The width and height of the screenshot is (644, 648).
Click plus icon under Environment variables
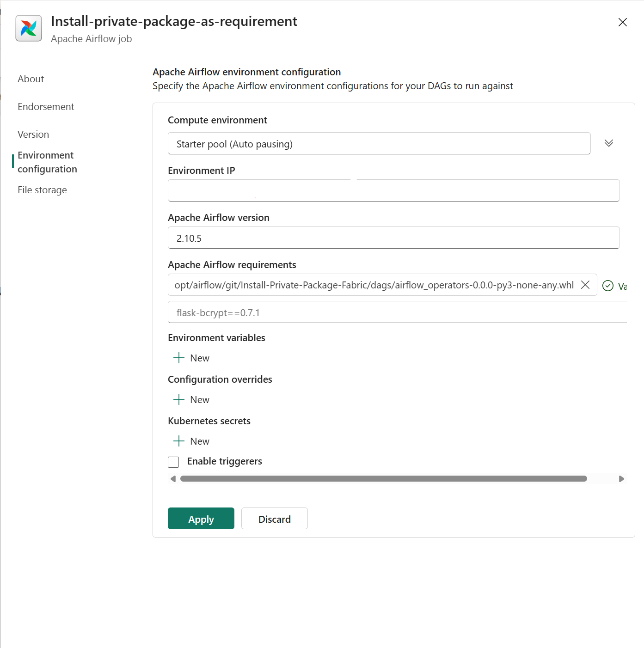pos(178,358)
